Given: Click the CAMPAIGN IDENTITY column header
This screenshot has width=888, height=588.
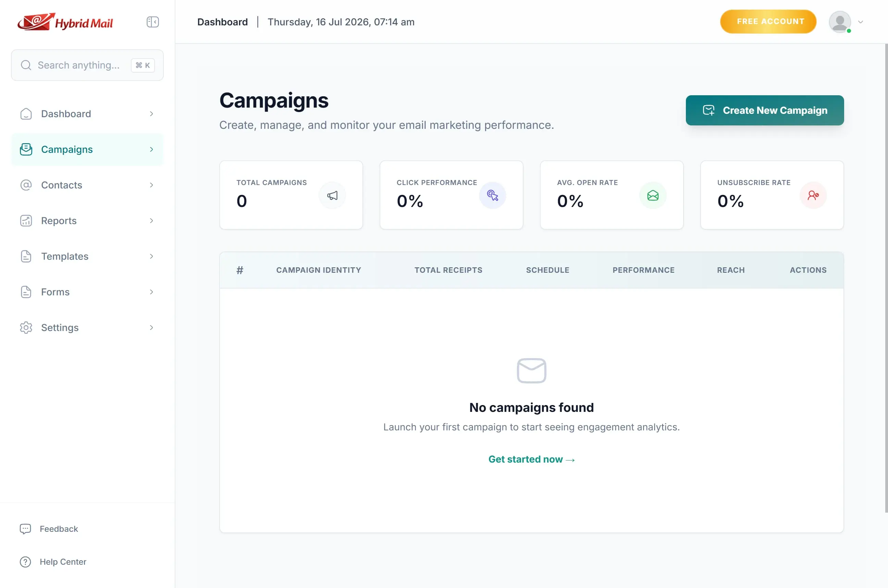Looking at the screenshot, I should (x=319, y=270).
